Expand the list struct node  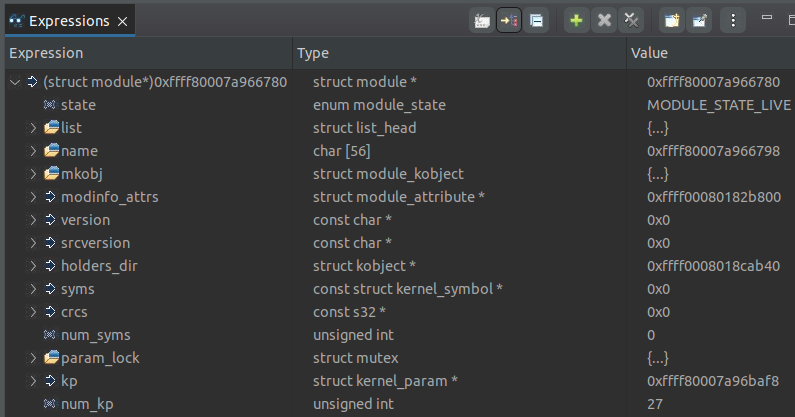pos(33,128)
